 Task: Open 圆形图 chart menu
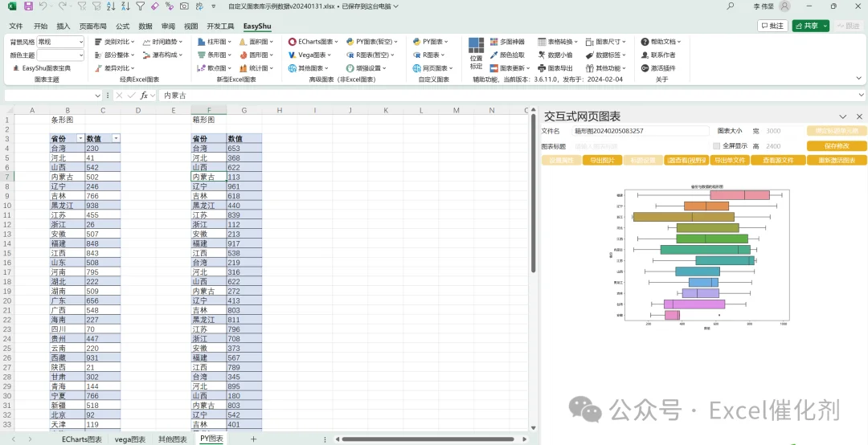[x=256, y=55]
